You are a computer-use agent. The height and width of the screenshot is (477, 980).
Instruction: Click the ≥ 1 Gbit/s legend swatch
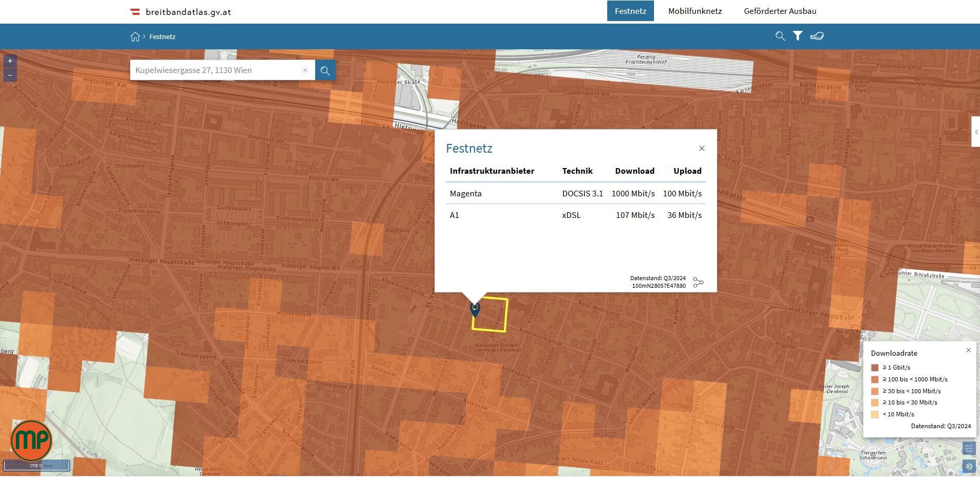(x=875, y=368)
